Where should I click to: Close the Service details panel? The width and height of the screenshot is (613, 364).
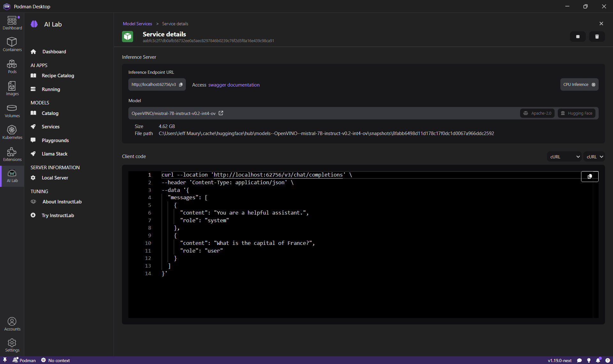click(x=601, y=23)
